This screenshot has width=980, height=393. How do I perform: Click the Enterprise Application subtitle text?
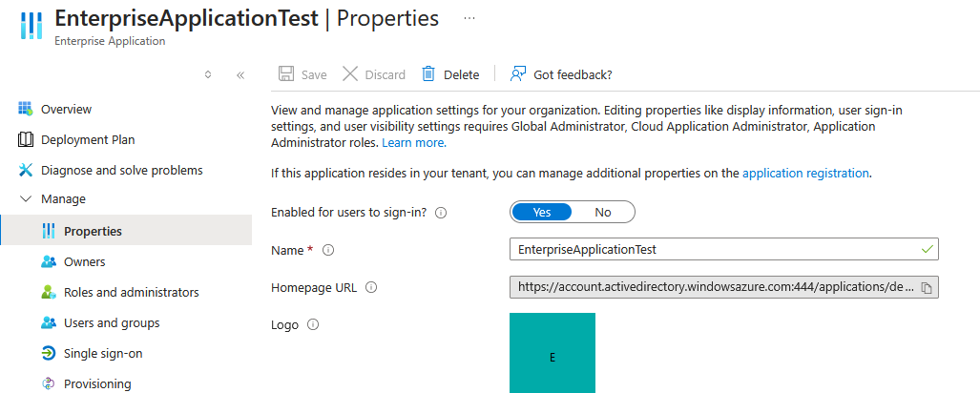(110, 41)
